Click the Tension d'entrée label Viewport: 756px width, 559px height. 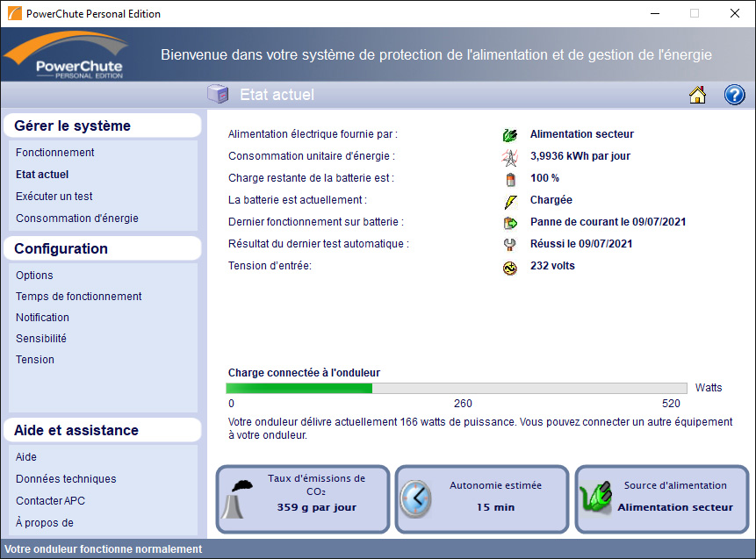coord(270,266)
